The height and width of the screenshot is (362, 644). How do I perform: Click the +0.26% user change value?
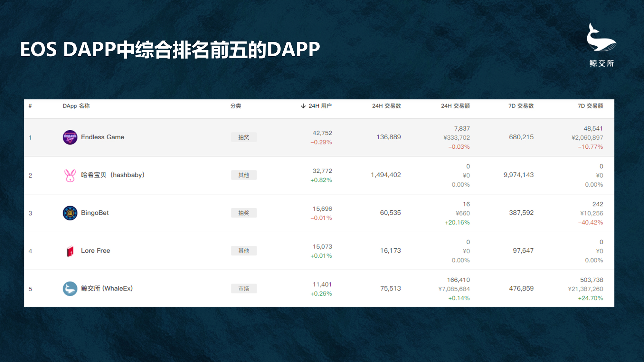[x=321, y=293]
